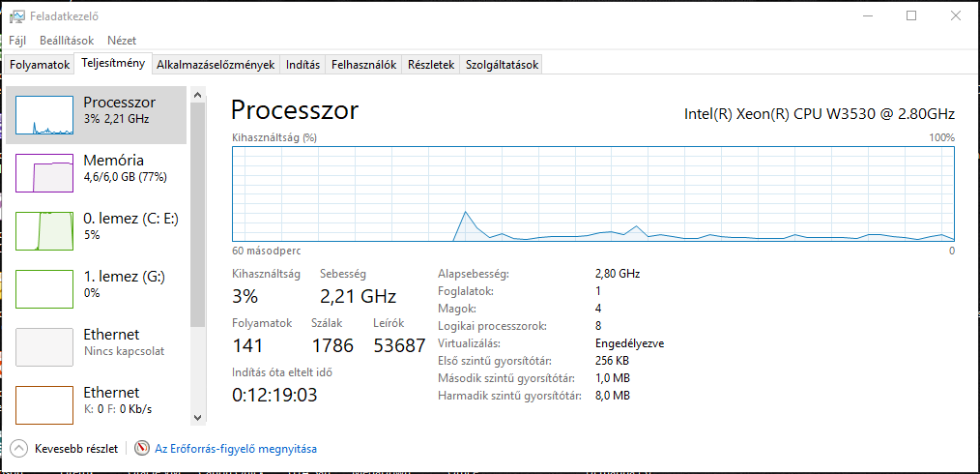Collapse details with the Kevesebb részlet arrow icon
The height and width of the screenshot is (474, 980).
[x=20, y=448]
